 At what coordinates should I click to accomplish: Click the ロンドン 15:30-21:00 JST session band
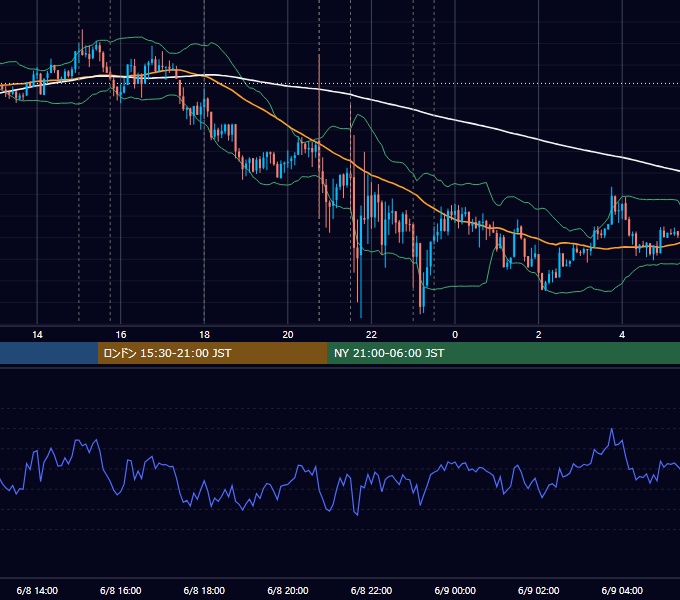212,353
